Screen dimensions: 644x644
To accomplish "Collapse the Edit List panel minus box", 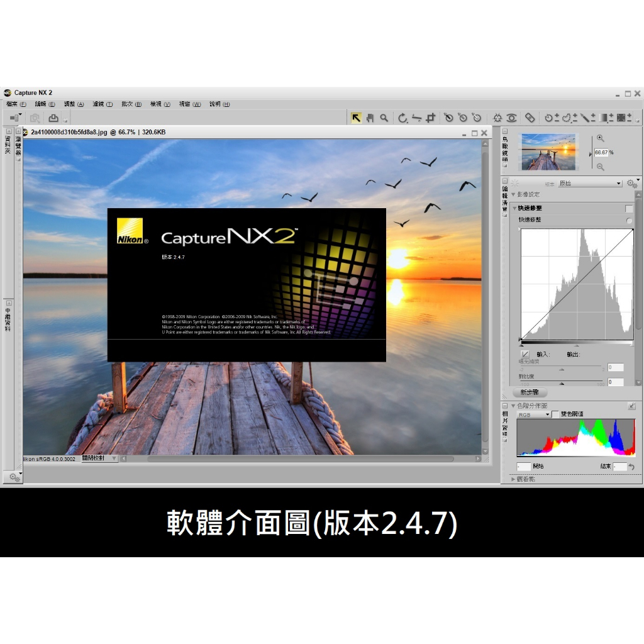I will [505, 180].
